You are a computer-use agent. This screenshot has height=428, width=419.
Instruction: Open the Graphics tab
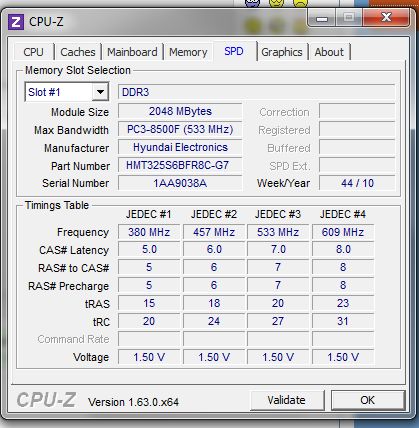coord(282,52)
